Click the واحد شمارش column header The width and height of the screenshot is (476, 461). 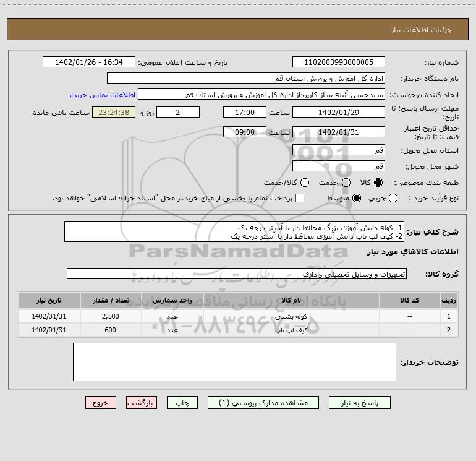coord(172,300)
